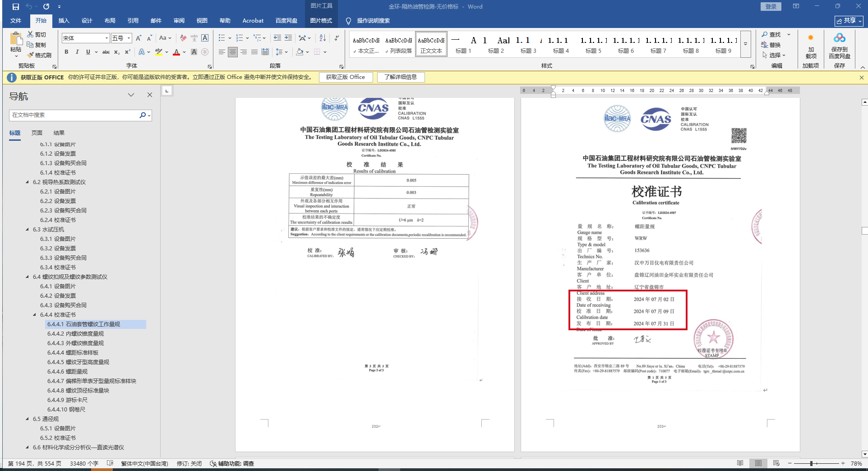Toggle print layout view in status bar
The height and width of the screenshot is (471, 868).
(758, 463)
